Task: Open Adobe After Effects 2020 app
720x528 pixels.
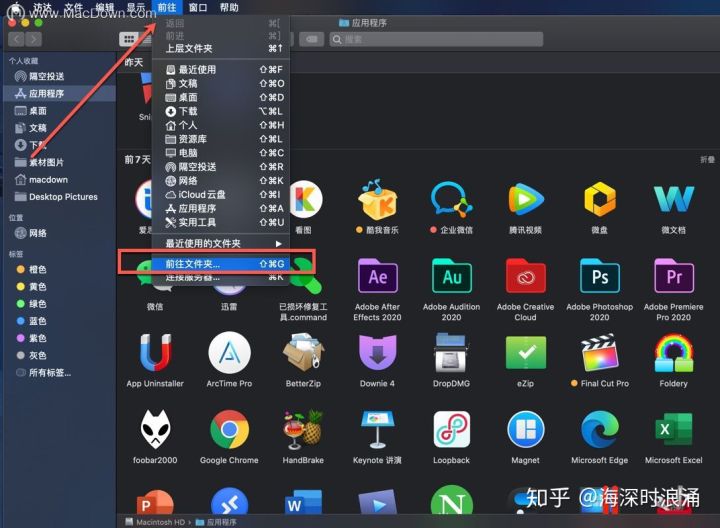Action: coord(377,276)
